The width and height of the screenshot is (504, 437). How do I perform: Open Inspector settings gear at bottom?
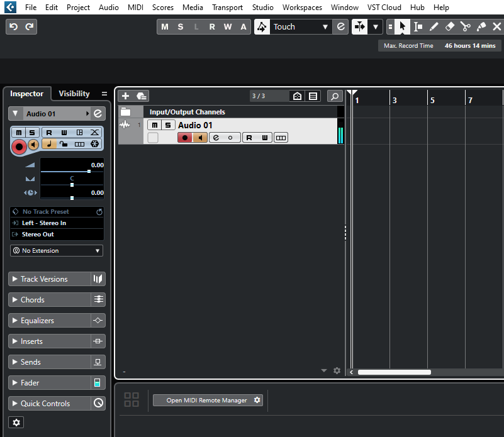click(x=16, y=422)
